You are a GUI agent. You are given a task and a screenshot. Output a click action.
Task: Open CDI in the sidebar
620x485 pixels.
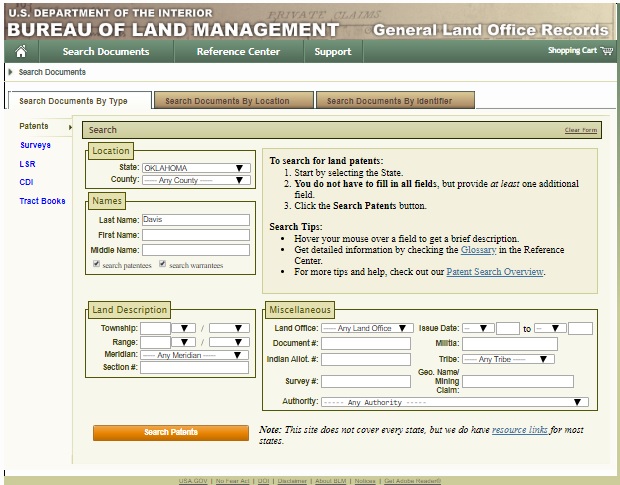(x=26, y=182)
